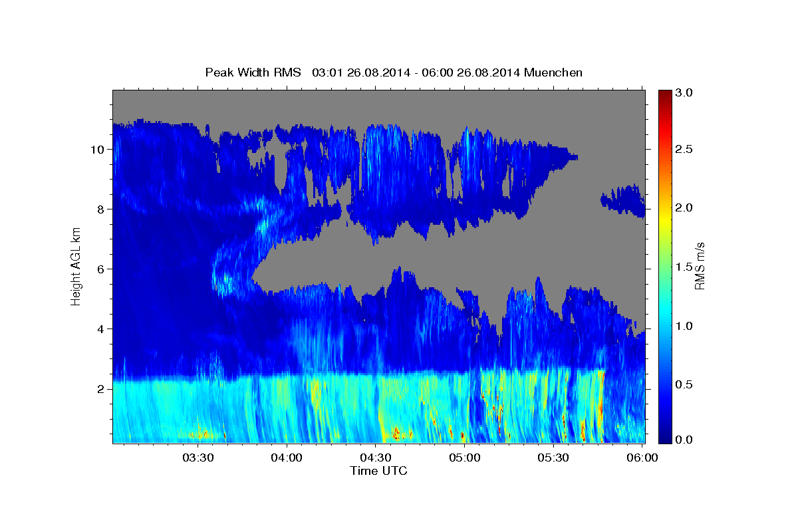Click the colorbar value 3.0
798x532 pixels.
point(685,93)
